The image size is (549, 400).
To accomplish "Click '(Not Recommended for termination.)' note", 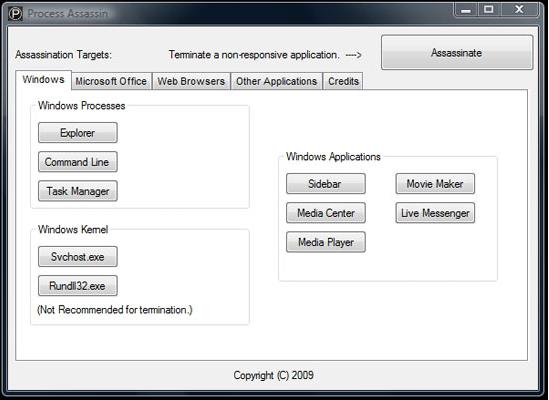I will (114, 310).
